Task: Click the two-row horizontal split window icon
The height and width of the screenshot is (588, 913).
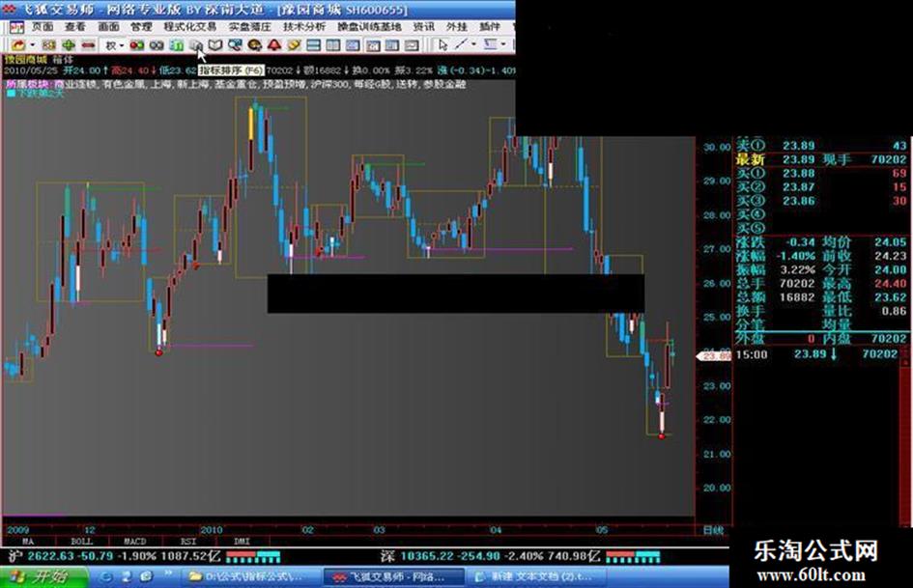Action: [x=313, y=45]
